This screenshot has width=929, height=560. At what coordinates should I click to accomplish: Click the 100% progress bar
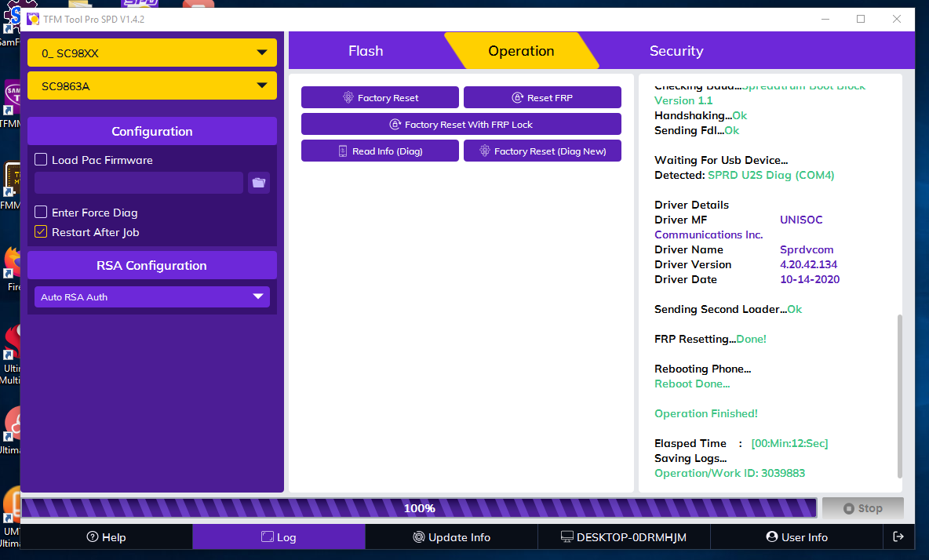click(x=420, y=508)
